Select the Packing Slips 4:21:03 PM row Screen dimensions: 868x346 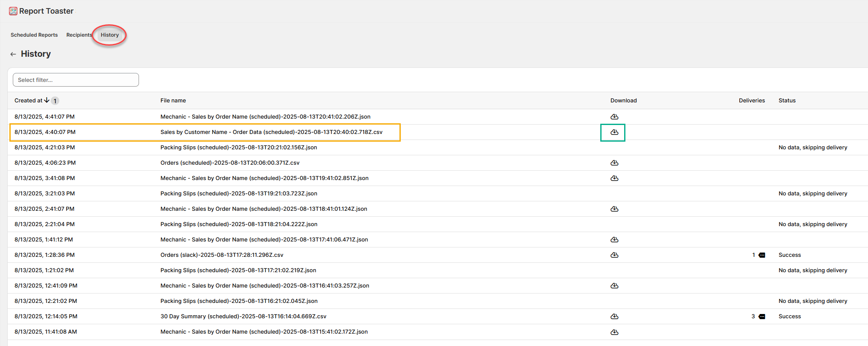238,148
